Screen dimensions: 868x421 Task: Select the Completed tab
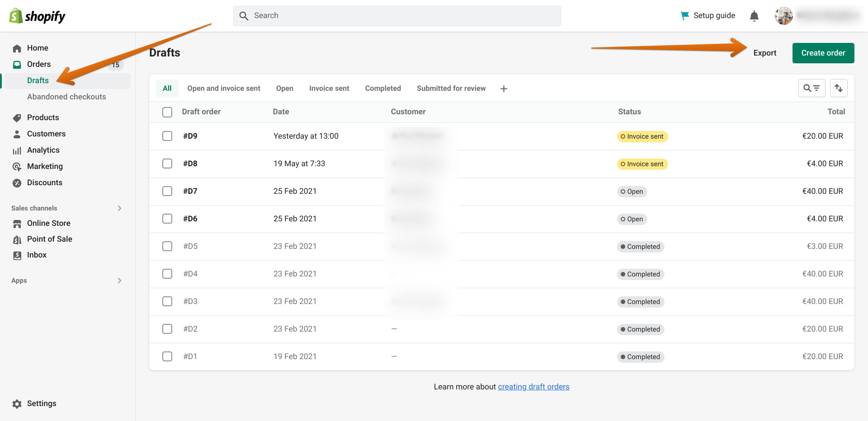pyautogui.click(x=383, y=89)
